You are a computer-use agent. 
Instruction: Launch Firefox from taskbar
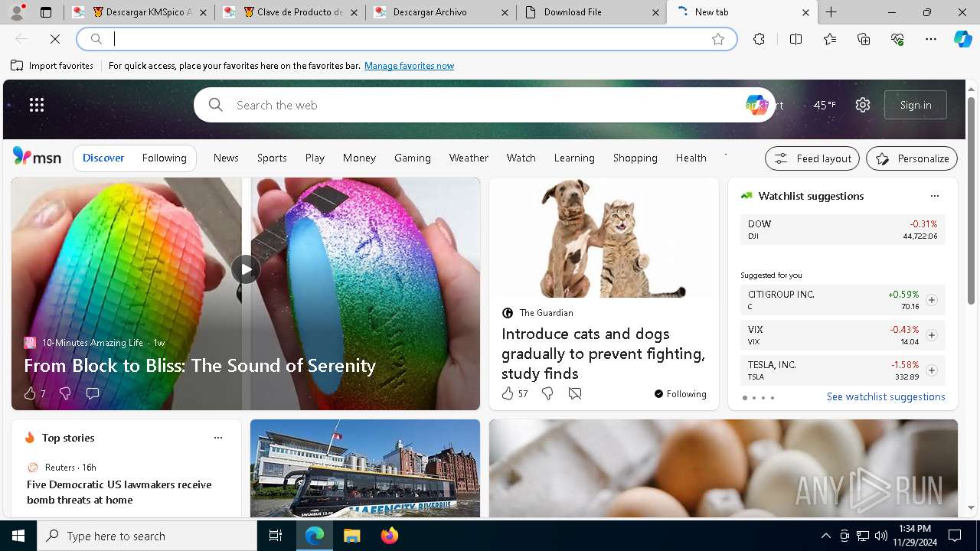point(389,536)
